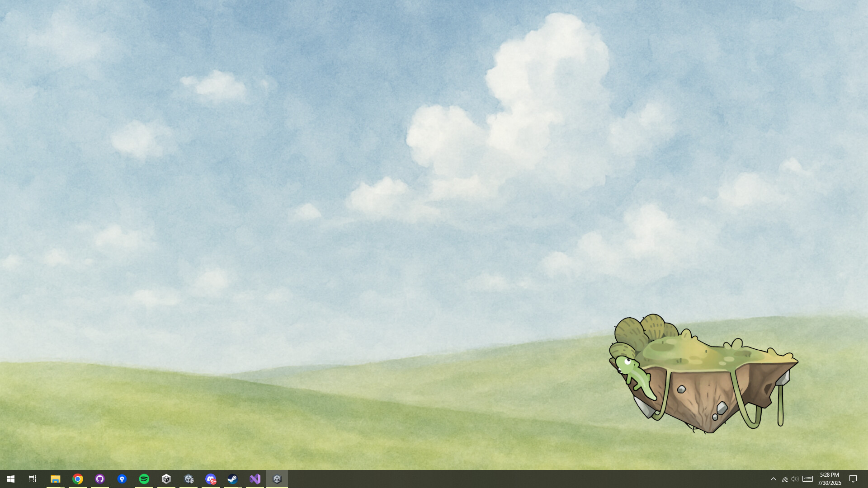Launch File Explorer from the taskbar

[x=55, y=479]
